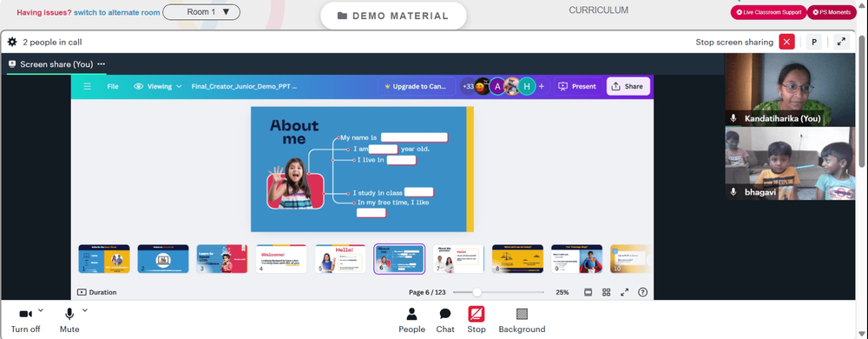This screenshot has width=868, height=339.
Task: Click the 2 people in call label
Action: point(53,42)
